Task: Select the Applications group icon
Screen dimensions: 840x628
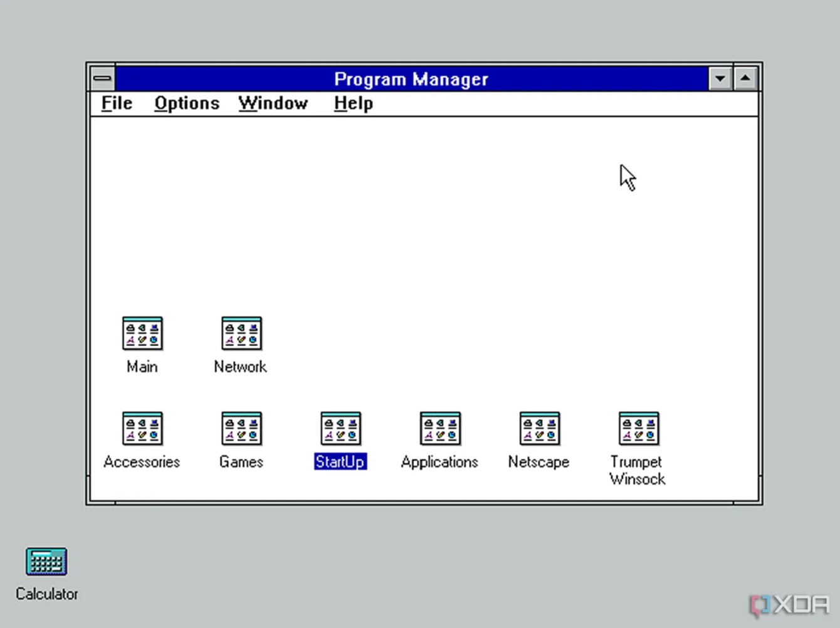Action: [x=439, y=428]
